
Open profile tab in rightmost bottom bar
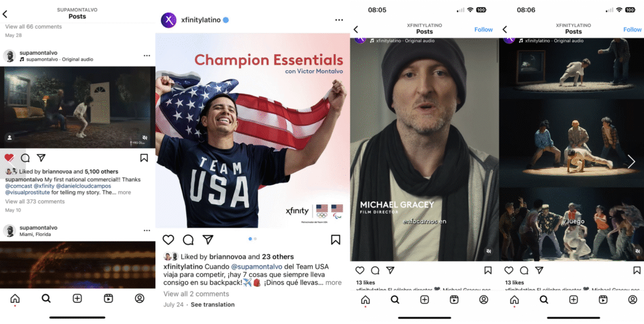(x=633, y=299)
